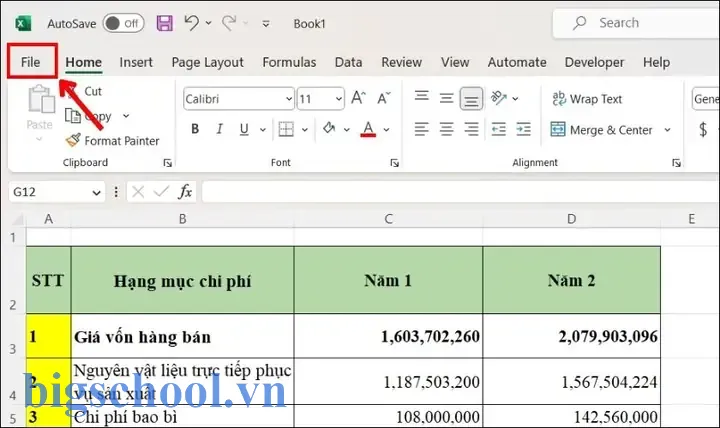720x428 pixels.
Task: Click the Accounting dollar format icon
Action: [703, 130]
